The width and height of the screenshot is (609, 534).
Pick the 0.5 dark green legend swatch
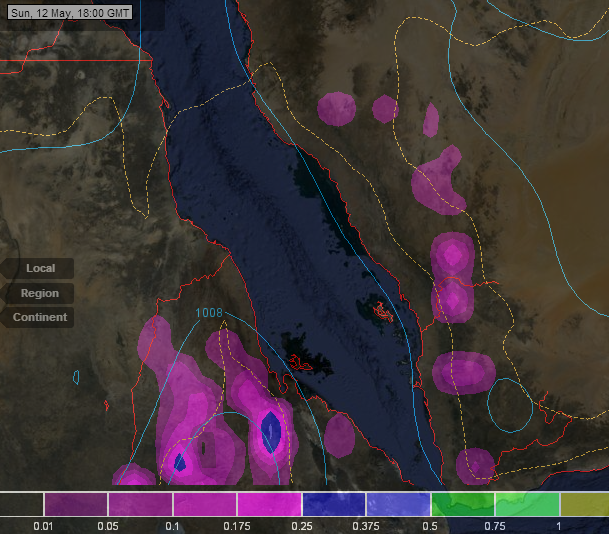463,504
